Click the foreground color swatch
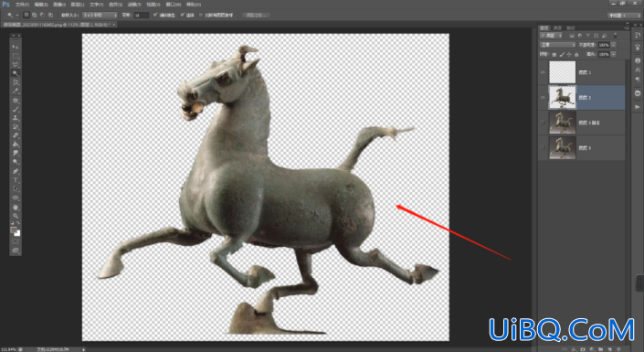Screen dimensions: 644x352 [x=14, y=230]
